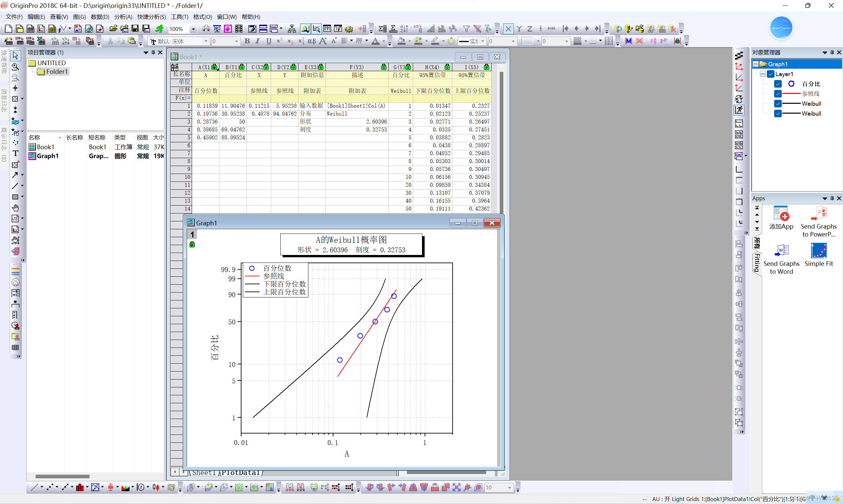Image resolution: width=843 pixels, height=504 pixels.
Task: Open the 分析(A) menu
Action: tap(123, 17)
